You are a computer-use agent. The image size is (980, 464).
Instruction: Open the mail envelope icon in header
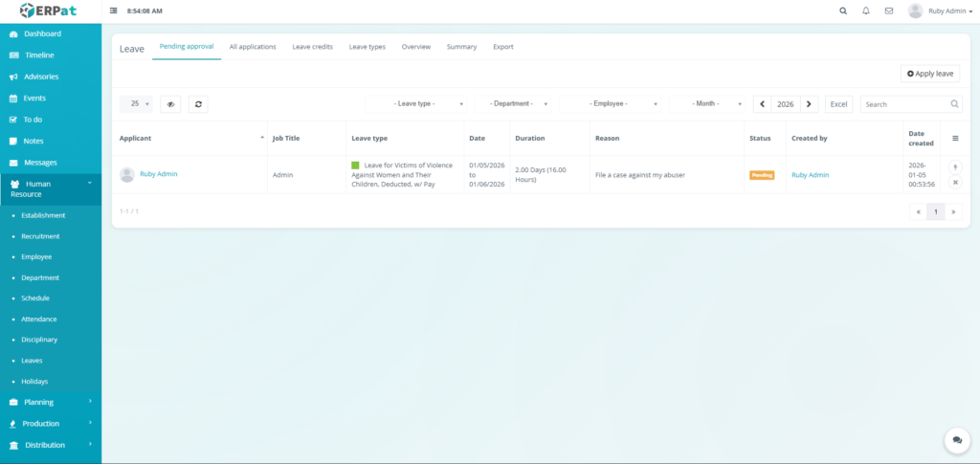(889, 11)
